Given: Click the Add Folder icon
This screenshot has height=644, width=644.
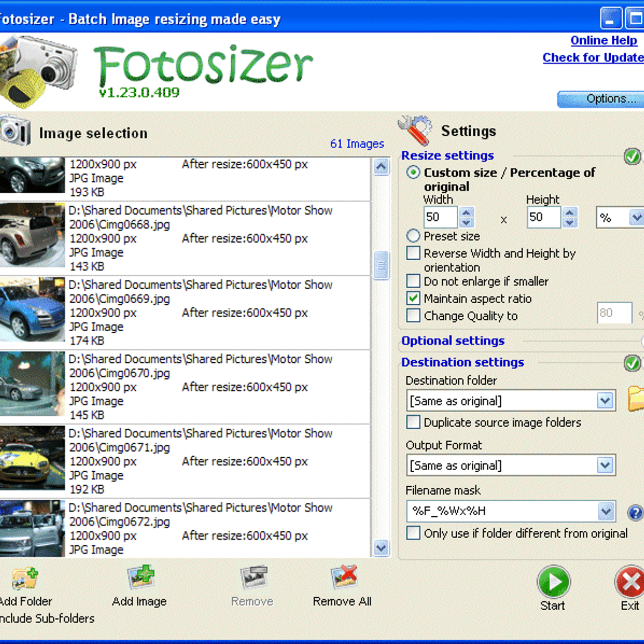Looking at the screenshot, I should [25, 579].
